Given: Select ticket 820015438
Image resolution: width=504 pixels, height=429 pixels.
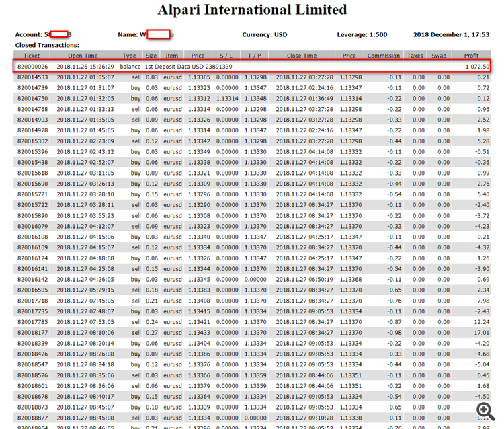Looking at the screenshot, I should (x=32, y=162).
